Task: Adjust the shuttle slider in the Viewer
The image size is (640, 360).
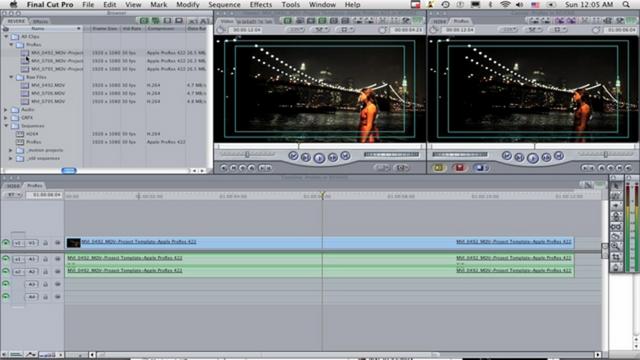Action: (x=247, y=154)
